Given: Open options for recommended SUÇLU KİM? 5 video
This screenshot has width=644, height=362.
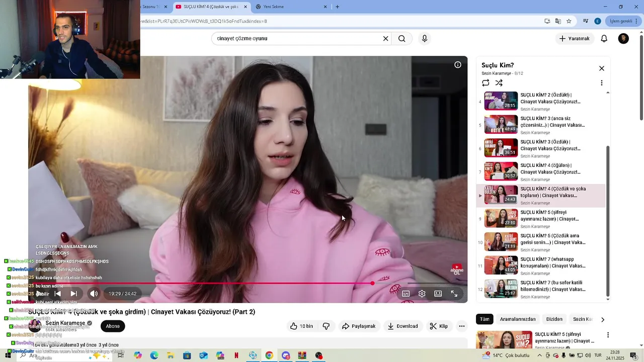Looking at the screenshot, I should [x=608, y=335].
